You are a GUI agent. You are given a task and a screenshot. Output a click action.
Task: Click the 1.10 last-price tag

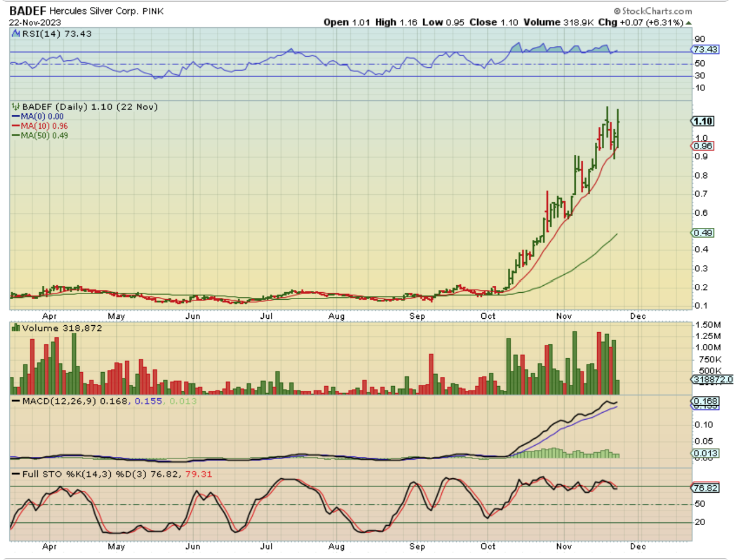(703, 121)
